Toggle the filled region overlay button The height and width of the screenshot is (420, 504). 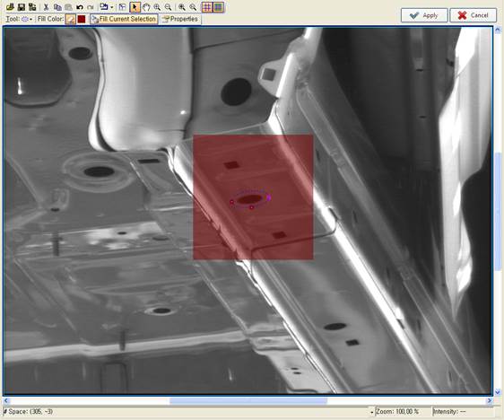point(219,7)
